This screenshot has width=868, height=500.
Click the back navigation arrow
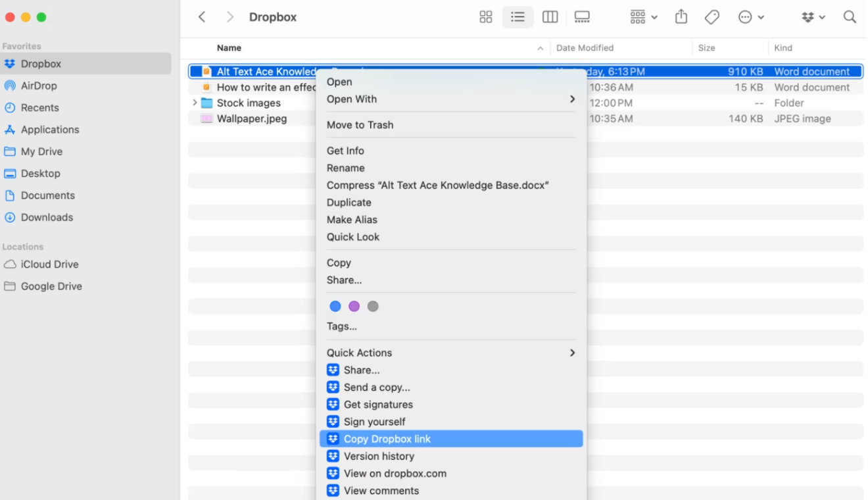(x=202, y=16)
